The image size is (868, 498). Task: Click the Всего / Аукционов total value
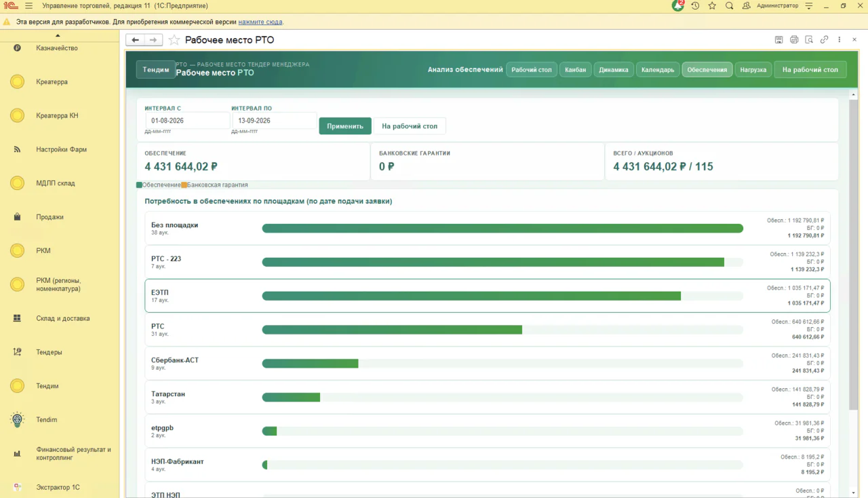click(663, 166)
